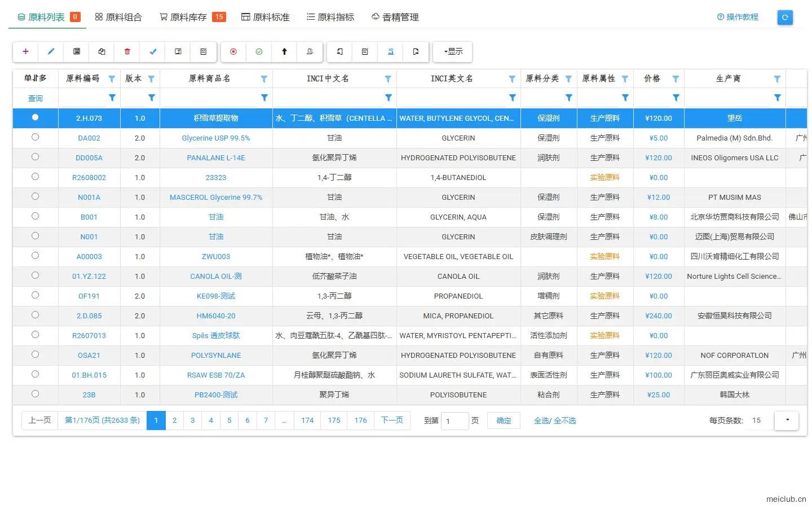Click the 查询 search link
Image resolution: width=812 pixels, height=508 pixels.
pyautogui.click(x=36, y=98)
